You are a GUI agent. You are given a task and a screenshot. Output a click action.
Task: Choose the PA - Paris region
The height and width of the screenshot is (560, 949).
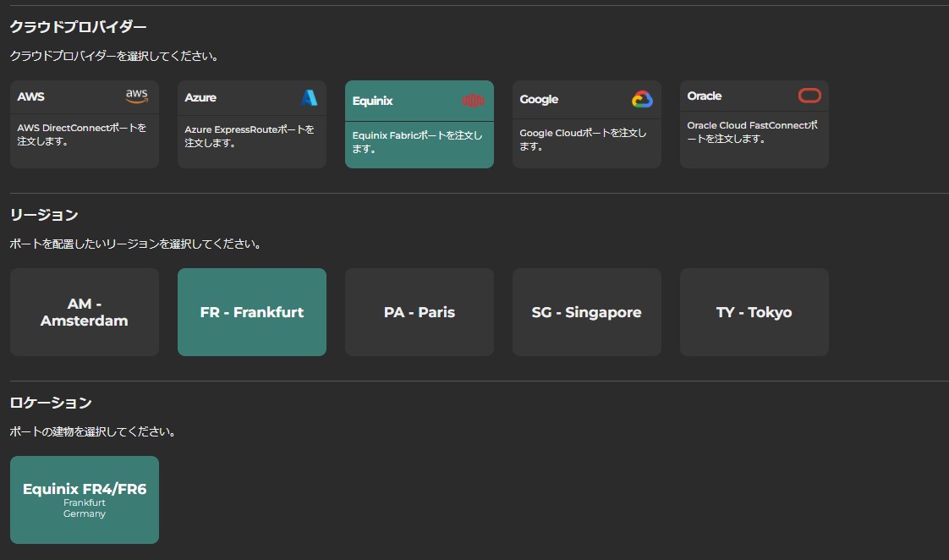[420, 312]
